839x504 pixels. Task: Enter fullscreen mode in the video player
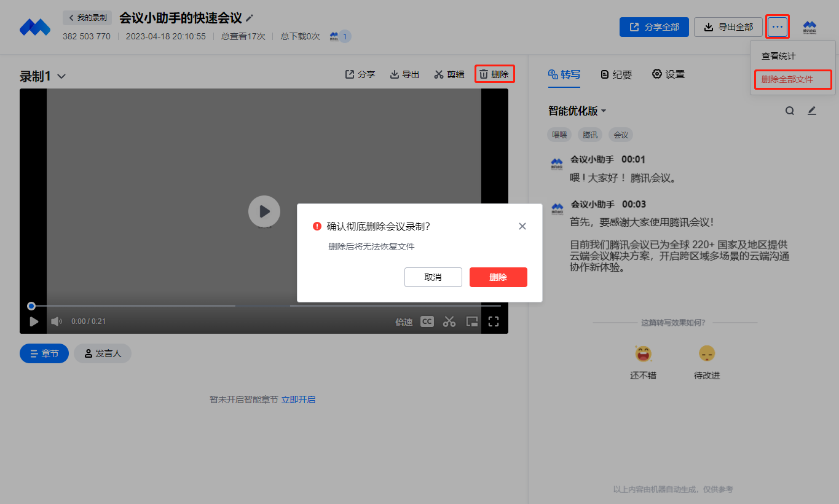click(494, 321)
